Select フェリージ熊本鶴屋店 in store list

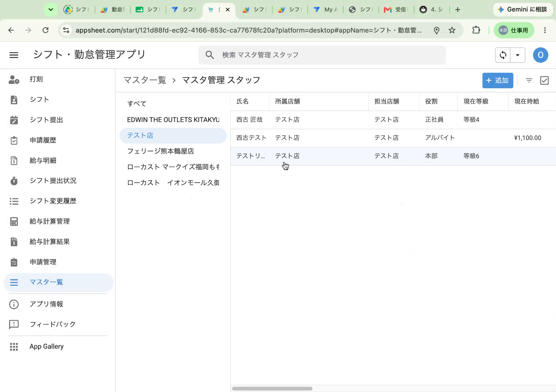point(173,151)
